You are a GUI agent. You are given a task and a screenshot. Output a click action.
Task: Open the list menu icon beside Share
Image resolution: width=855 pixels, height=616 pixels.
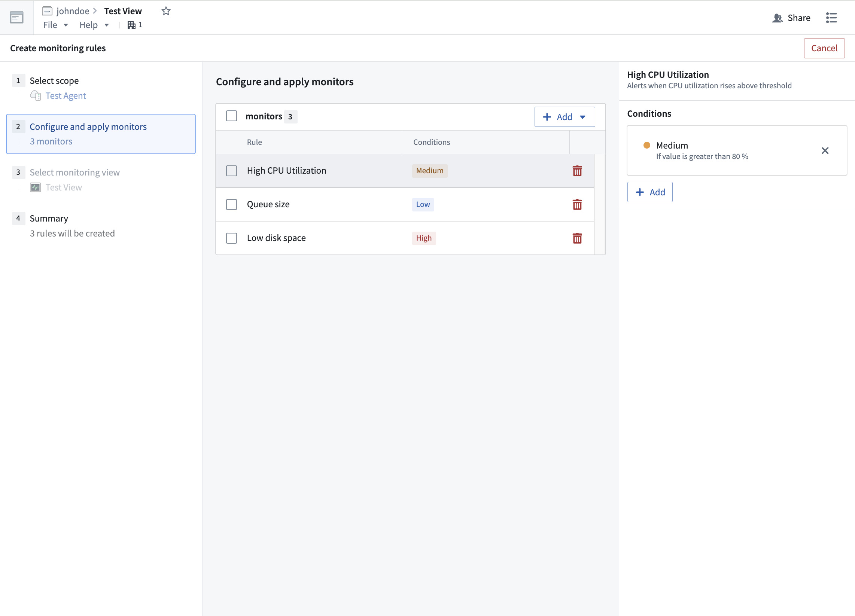tap(831, 18)
